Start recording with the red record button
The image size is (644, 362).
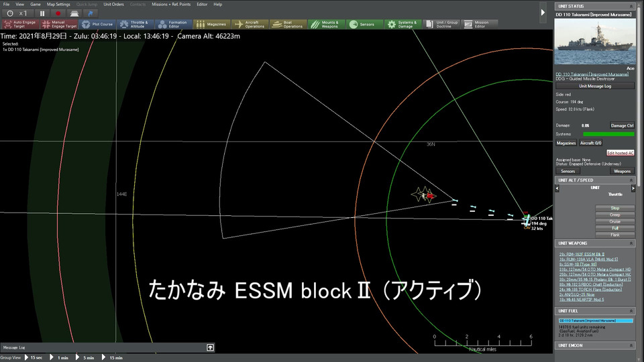[x=58, y=13]
